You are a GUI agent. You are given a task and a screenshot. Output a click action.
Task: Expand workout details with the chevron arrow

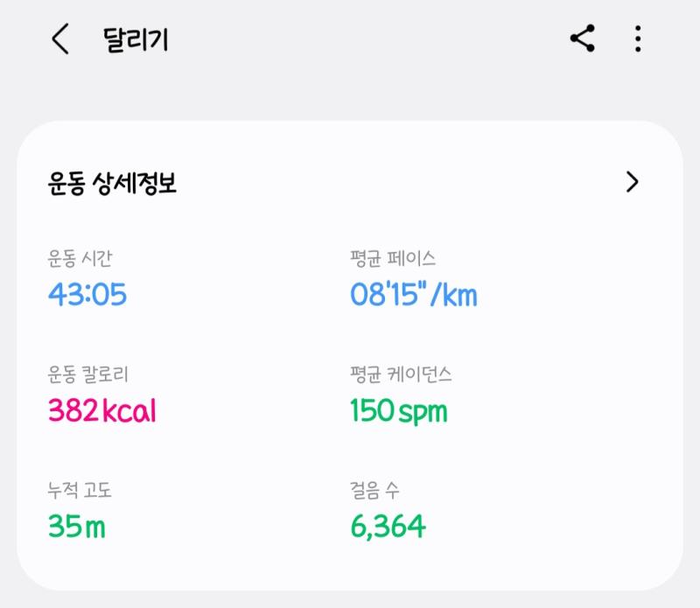632,182
